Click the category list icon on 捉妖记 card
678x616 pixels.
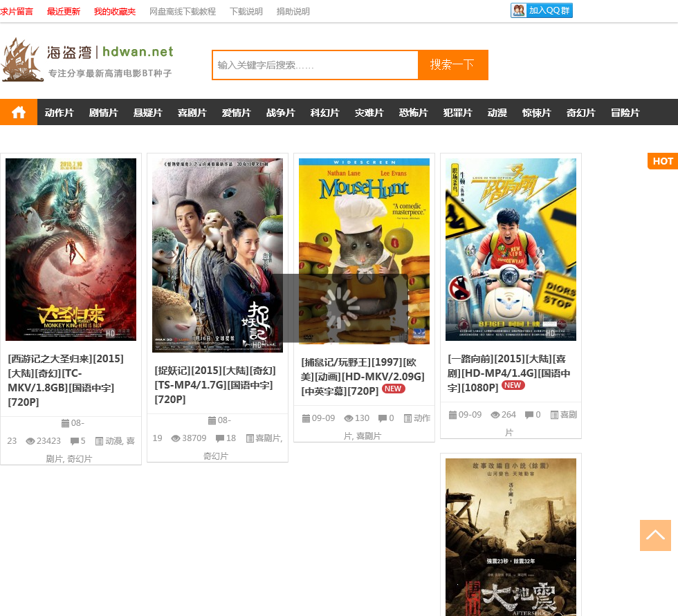click(x=250, y=438)
